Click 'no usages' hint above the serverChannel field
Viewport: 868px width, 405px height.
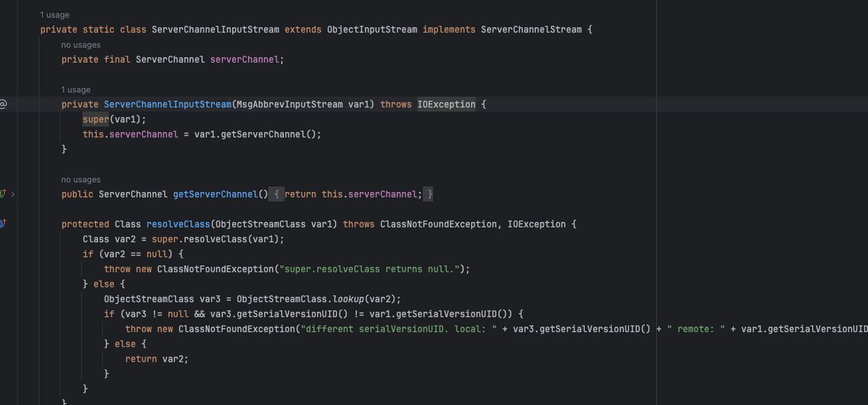(x=80, y=45)
